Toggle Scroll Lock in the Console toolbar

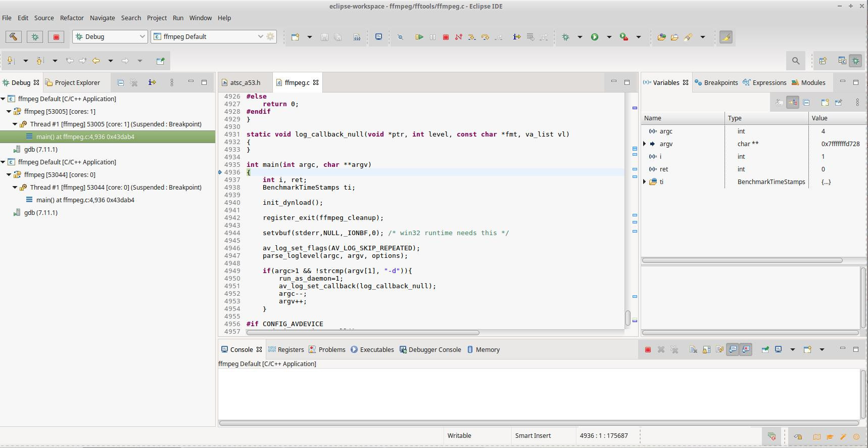point(706,349)
